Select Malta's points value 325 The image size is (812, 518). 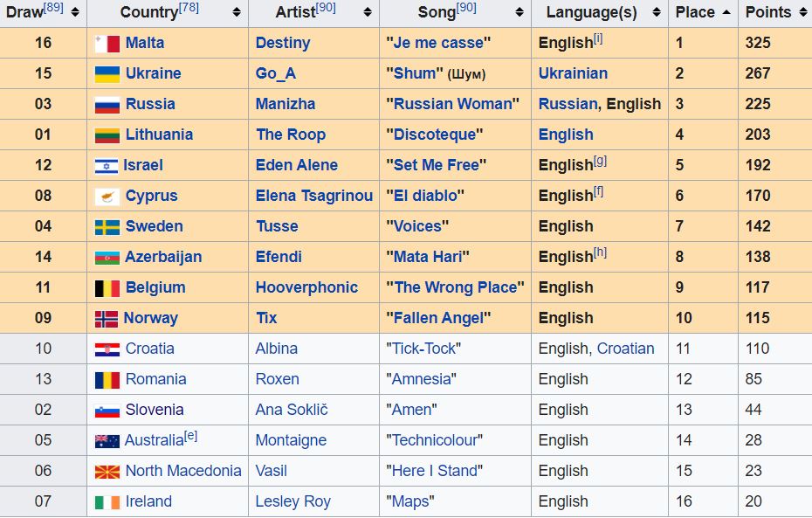coord(758,43)
